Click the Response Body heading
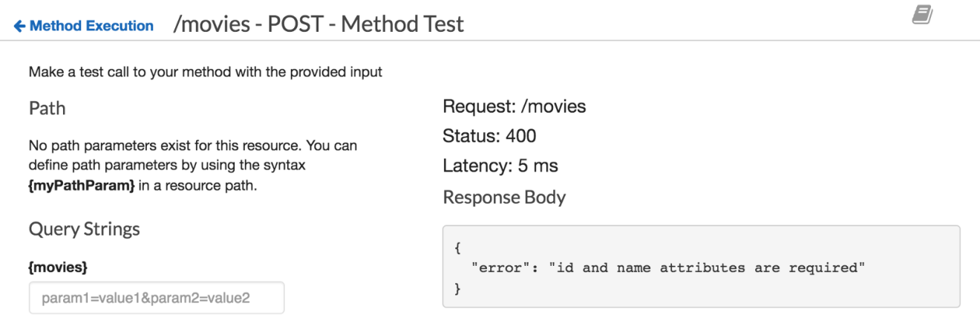Image resolution: width=980 pixels, height=315 pixels. (504, 198)
